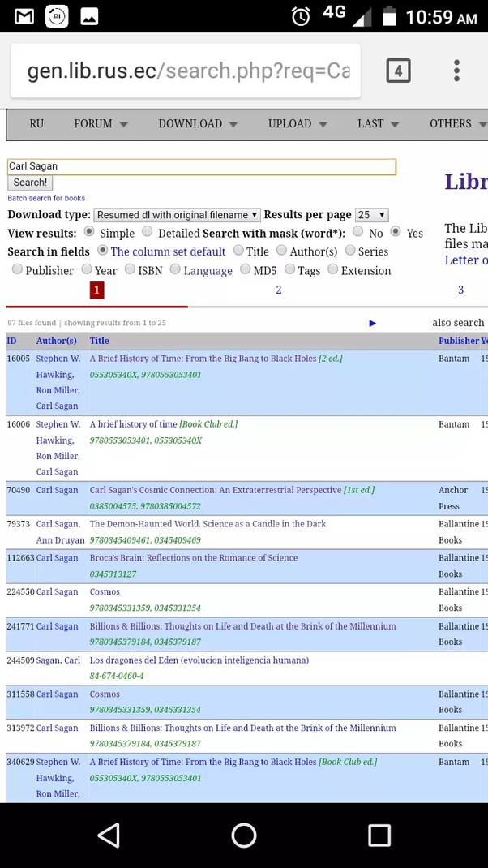Viewport: 488px width, 868px height.
Task: Click the blue next-page arrow
Action: pyautogui.click(x=372, y=323)
